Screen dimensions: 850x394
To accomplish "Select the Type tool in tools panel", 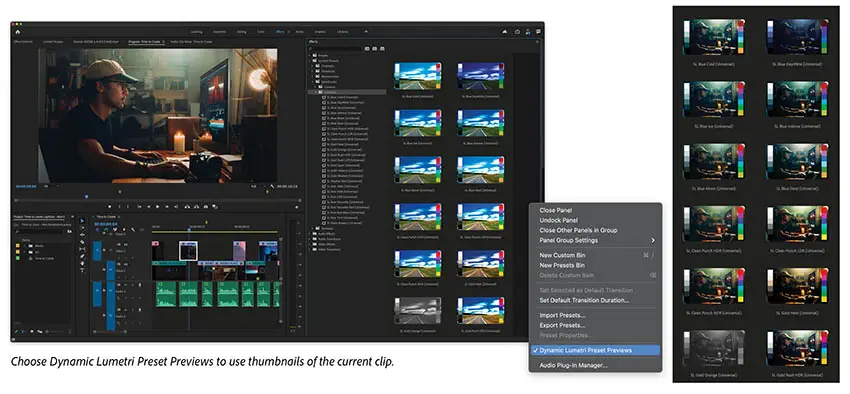I will tap(82, 270).
